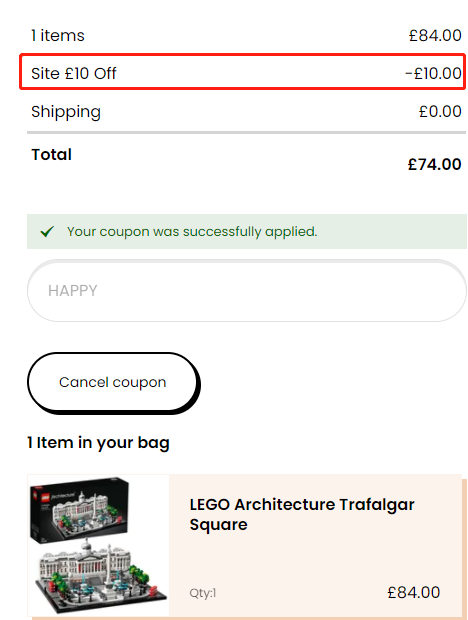Screen dimensions: 468x620
Task: Click the coupon successfully applied message
Action: (x=192, y=232)
